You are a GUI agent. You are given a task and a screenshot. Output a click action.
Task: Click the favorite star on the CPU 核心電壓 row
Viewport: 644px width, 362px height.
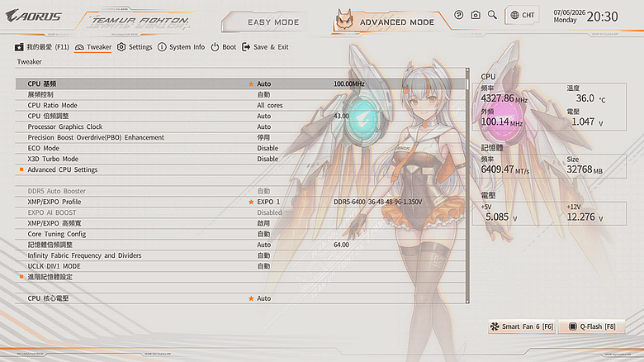251,298
